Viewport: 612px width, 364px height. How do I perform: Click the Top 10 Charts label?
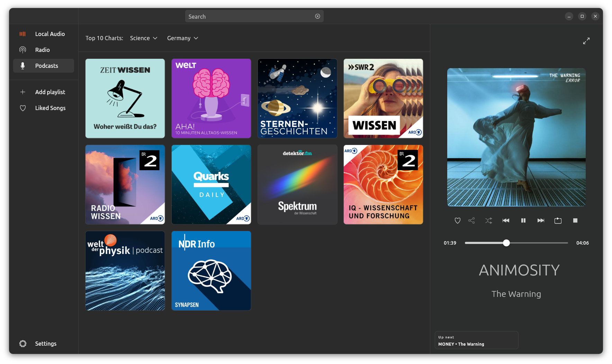pos(104,38)
